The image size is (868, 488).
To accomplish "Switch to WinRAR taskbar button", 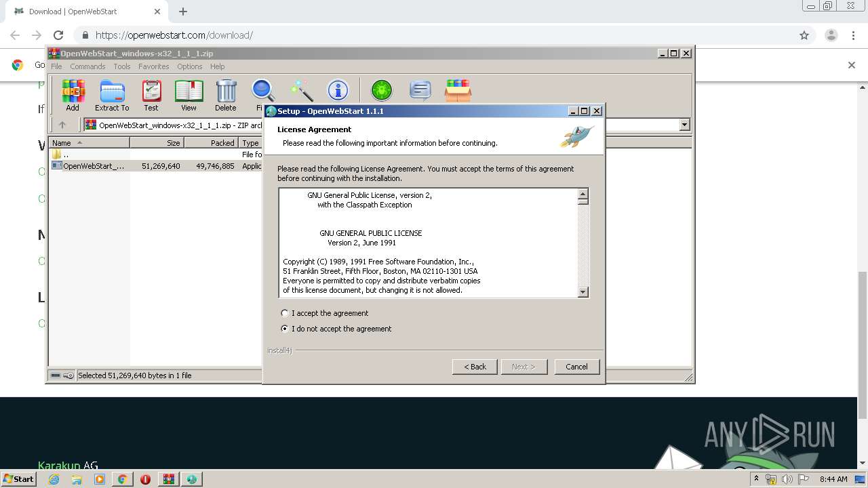I will pos(168,479).
